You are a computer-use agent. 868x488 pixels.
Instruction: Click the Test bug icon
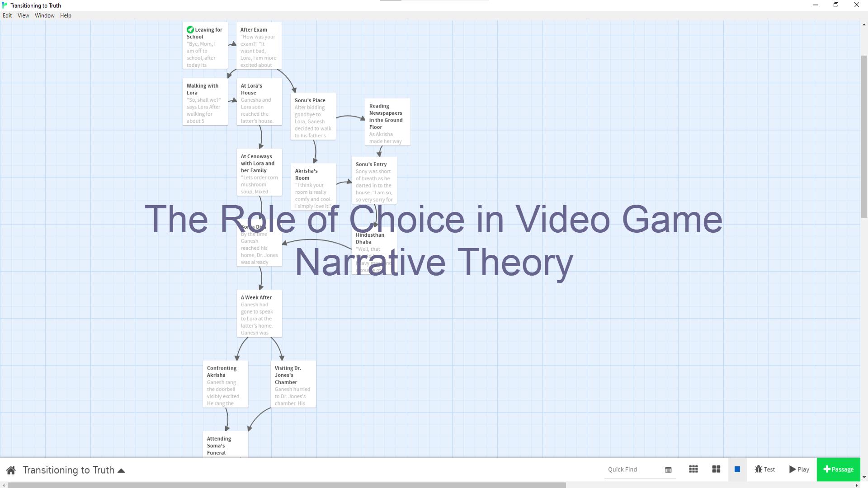764,469
